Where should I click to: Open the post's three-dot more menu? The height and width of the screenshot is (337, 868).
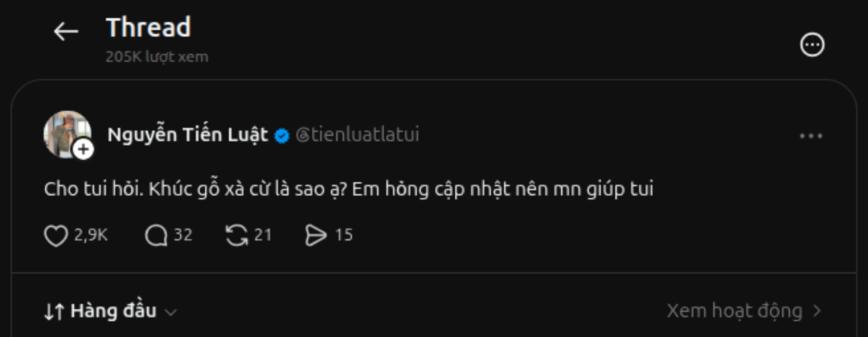[811, 136]
